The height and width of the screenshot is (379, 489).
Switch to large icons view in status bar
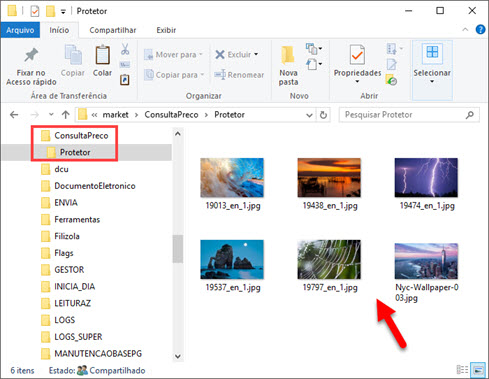pyautogui.click(x=478, y=370)
